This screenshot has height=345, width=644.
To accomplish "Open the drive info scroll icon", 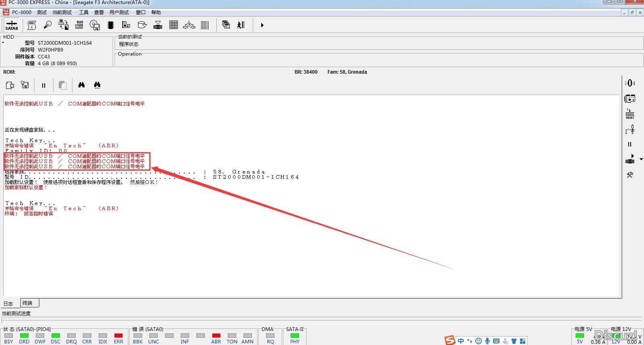I will click(31, 25).
